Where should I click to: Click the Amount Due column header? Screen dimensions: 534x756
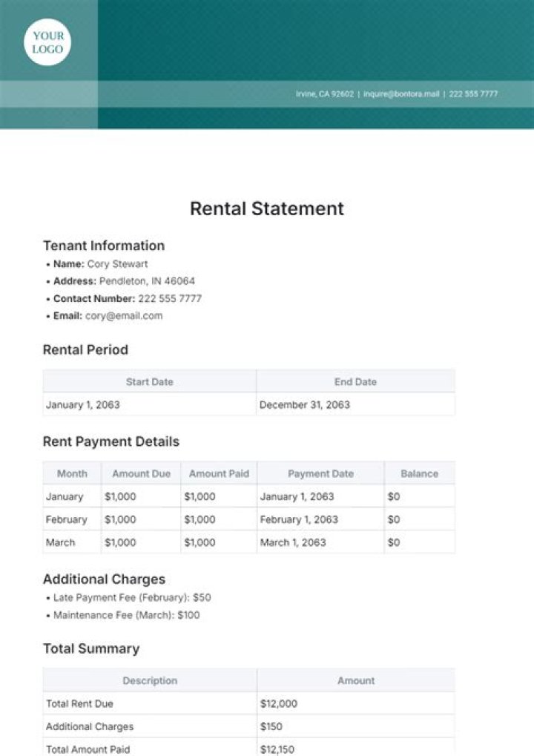click(x=141, y=473)
